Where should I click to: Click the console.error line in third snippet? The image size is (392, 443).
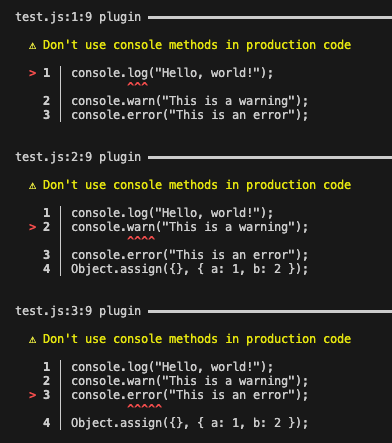pyautogui.click(x=190, y=395)
